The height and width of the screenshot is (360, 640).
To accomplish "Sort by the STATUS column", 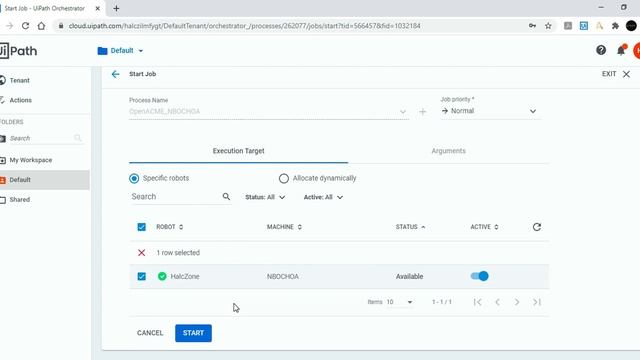I will click(x=410, y=227).
